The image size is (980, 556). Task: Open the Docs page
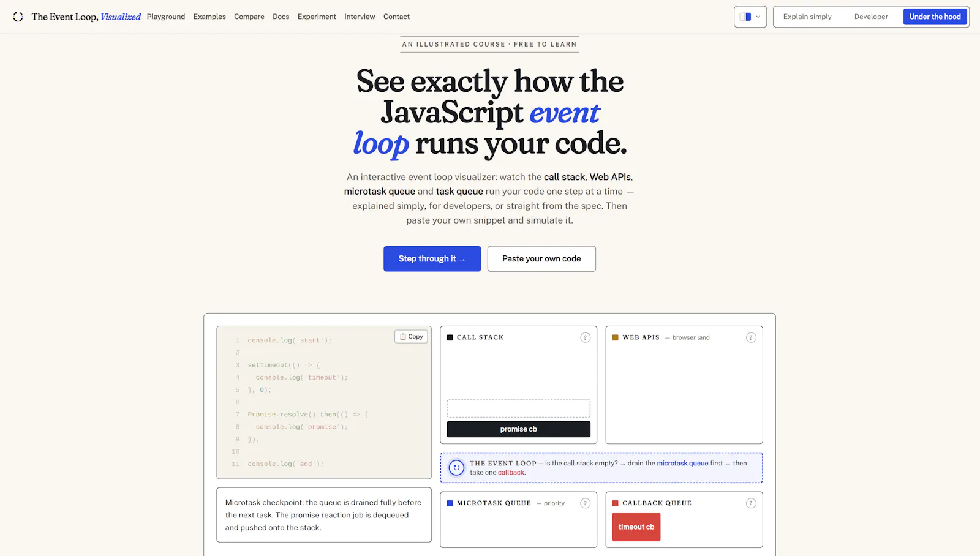(281, 17)
